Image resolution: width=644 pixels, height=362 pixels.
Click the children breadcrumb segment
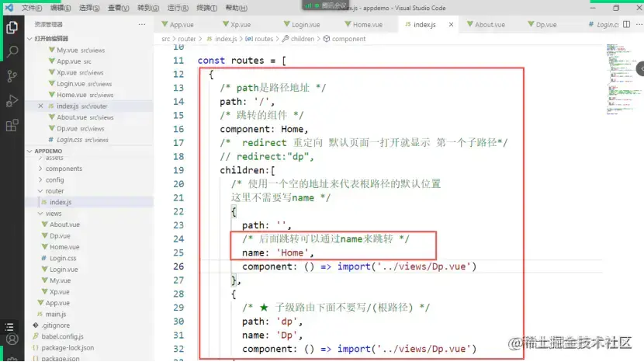pos(303,39)
